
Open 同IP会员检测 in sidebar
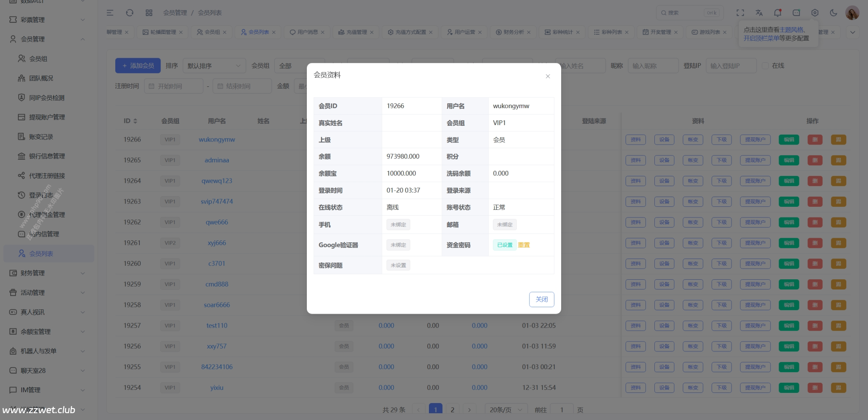(47, 97)
